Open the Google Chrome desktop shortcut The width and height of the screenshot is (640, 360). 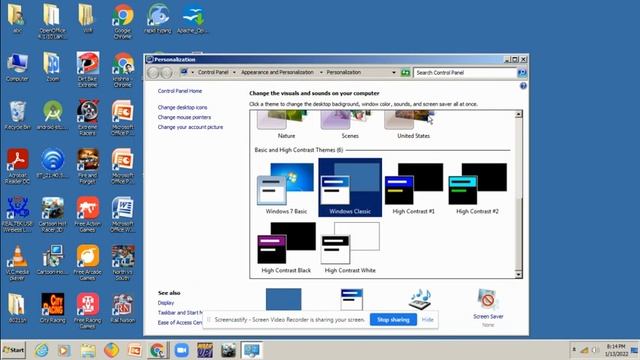122,21
